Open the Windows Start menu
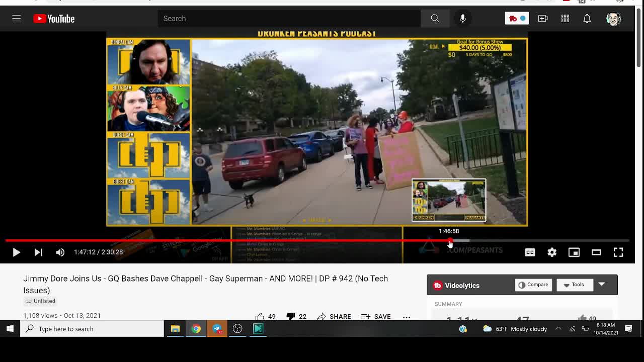Viewport: 644px width, 362px height. (10, 329)
